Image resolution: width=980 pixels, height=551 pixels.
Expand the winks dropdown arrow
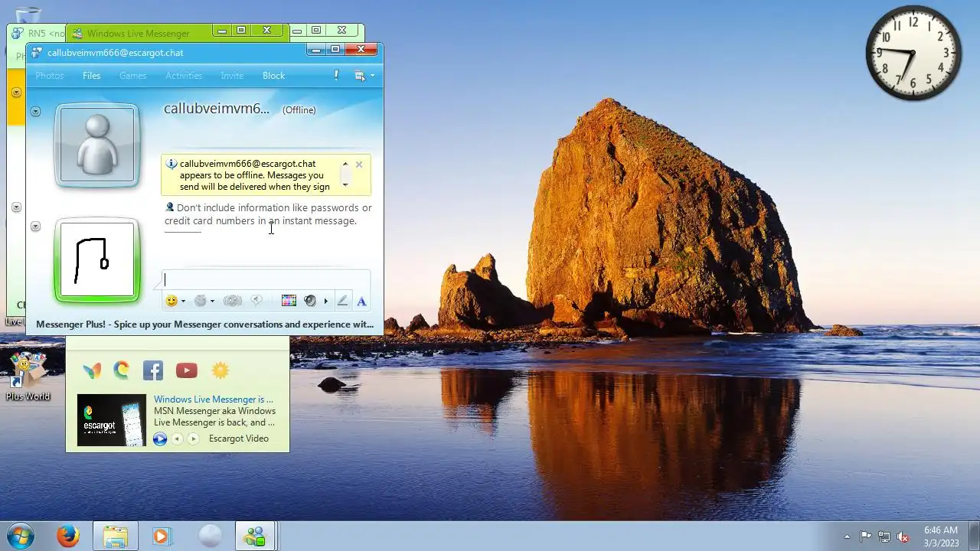pos(212,302)
